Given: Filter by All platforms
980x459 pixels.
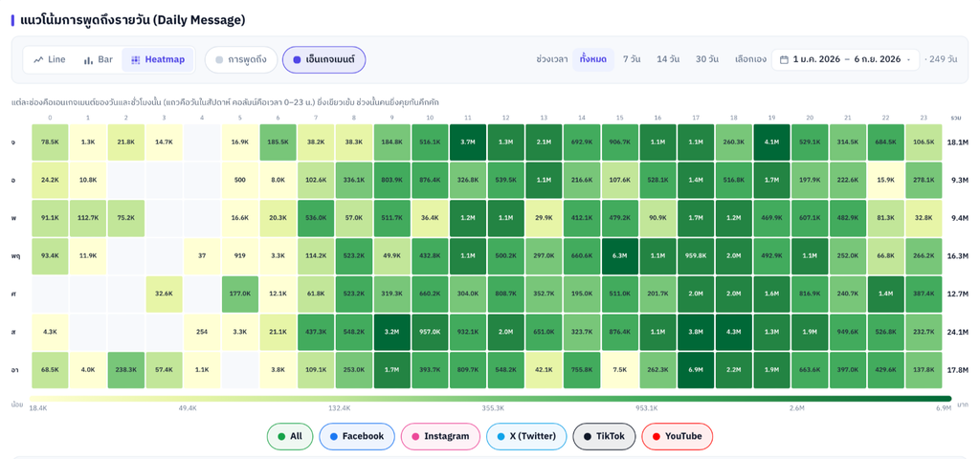Looking at the screenshot, I should 289,436.
